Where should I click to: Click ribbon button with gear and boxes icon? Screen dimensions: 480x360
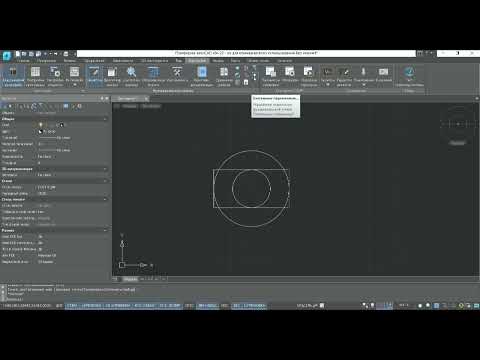point(55,76)
